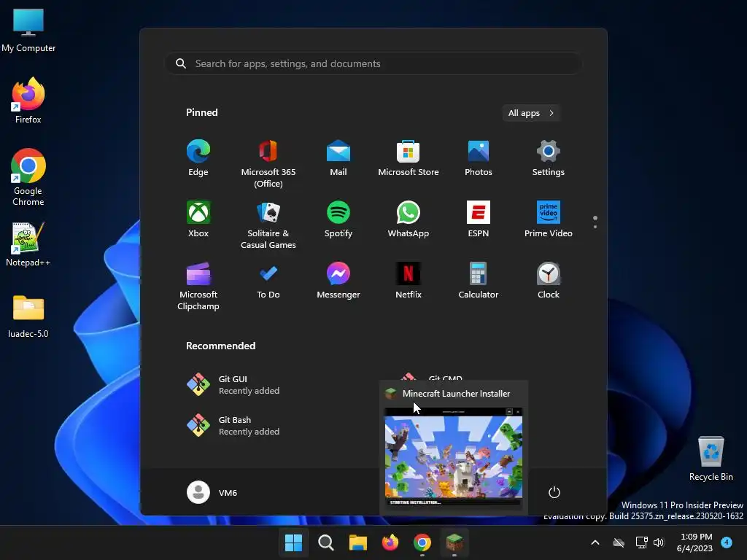The width and height of the screenshot is (747, 560).
Task: Open the volume control in system tray
Action: click(659, 542)
